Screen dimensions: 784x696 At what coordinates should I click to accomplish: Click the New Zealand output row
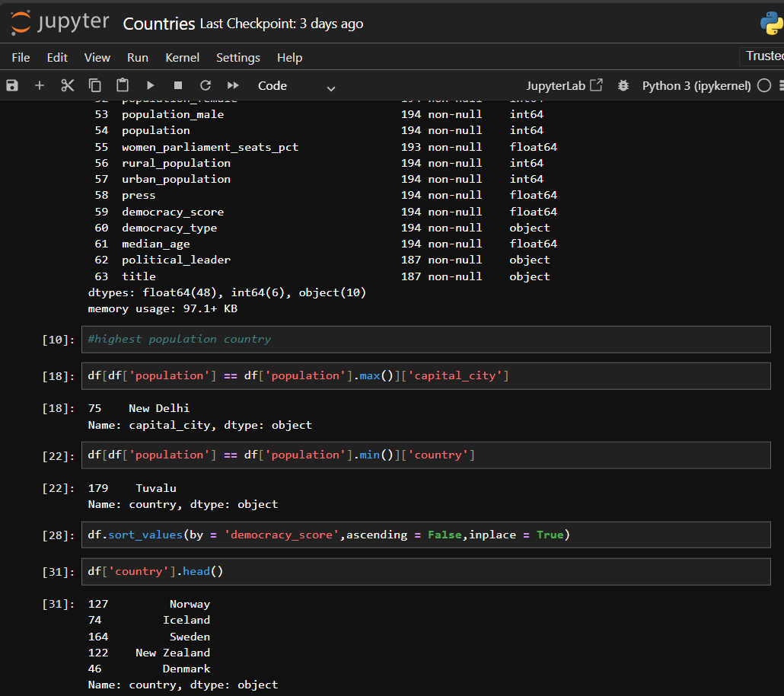pos(149,653)
